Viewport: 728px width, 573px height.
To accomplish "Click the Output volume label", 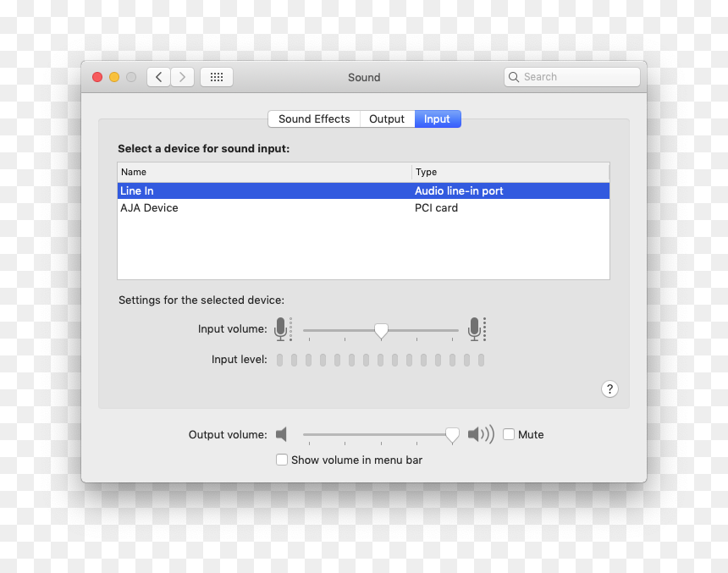I will coord(228,435).
